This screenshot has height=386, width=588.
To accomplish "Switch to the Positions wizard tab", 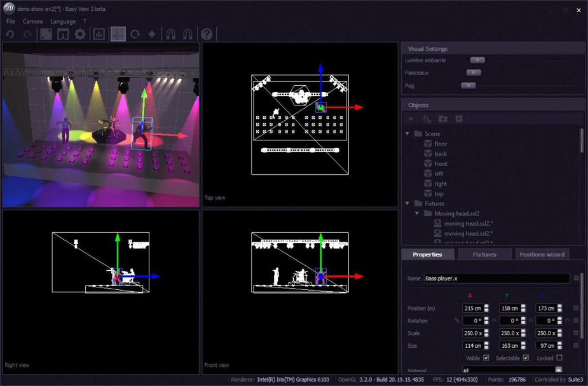I will coord(542,254).
